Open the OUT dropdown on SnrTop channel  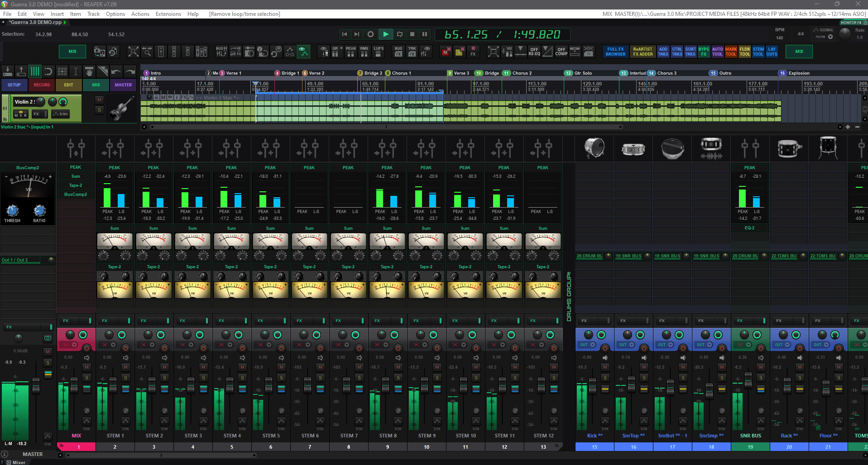626,345
